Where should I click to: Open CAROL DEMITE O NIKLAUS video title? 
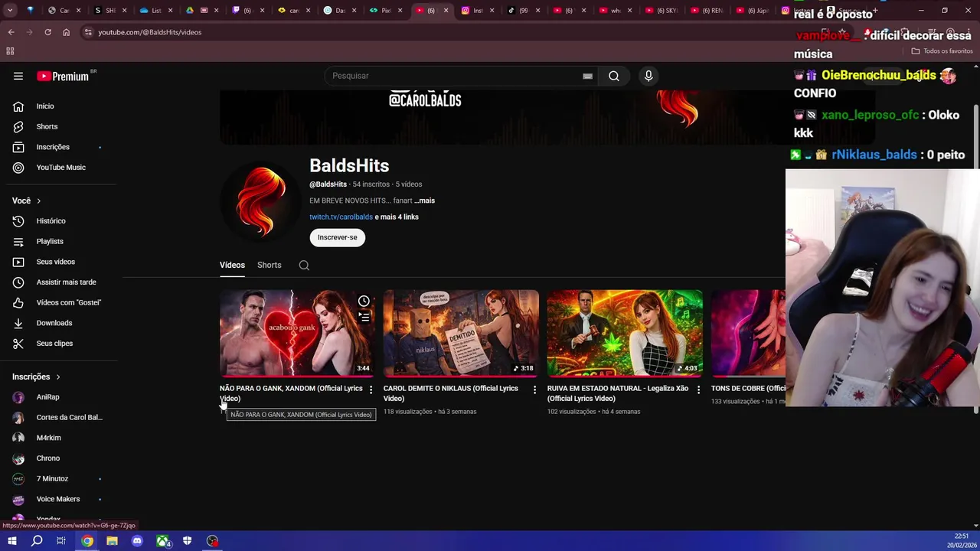(x=451, y=393)
